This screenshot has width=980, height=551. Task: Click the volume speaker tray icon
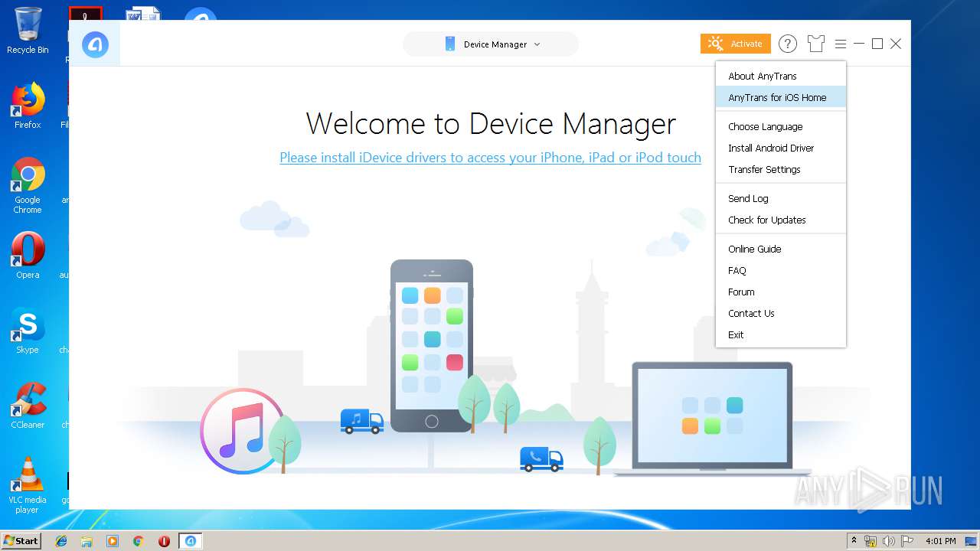[889, 541]
